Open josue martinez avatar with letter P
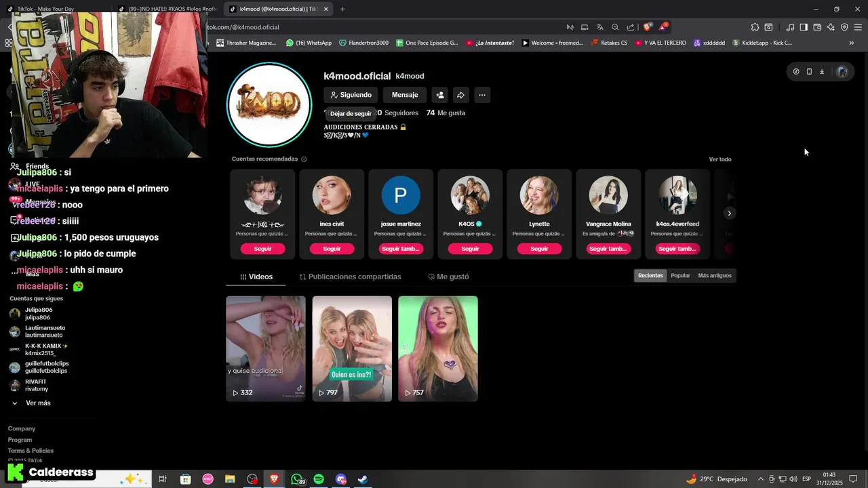The height and width of the screenshot is (488, 868). pyautogui.click(x=401, y=195)
